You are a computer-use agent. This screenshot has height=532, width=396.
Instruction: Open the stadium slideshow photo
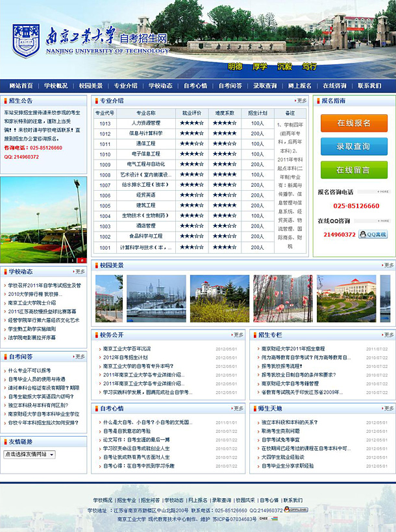pyautogui.click(x=43, y=220)
